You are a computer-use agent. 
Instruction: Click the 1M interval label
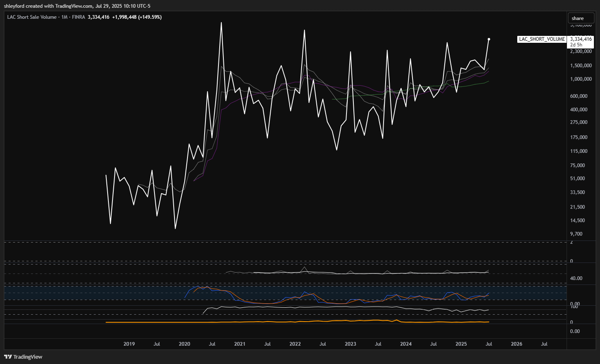pos(64,17)
